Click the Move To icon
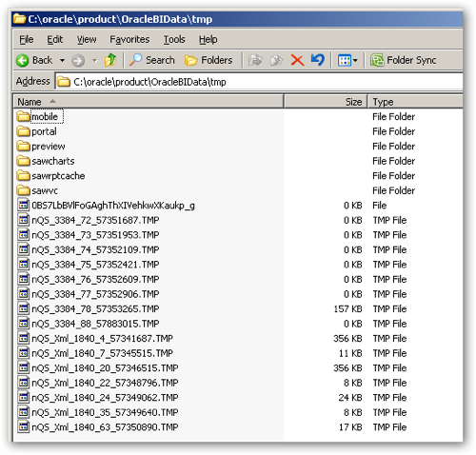Screen dimensions: 476x455 pyautogui.click(x=255, y=60)
